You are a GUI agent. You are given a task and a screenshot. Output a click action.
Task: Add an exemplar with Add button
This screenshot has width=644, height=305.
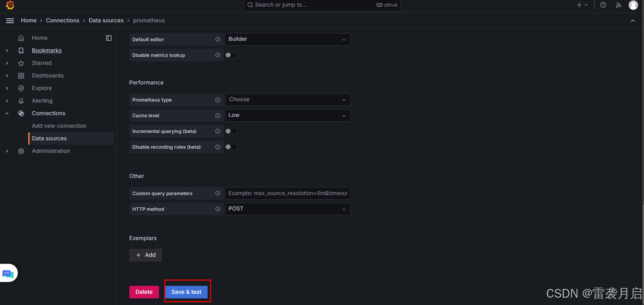tap(145, 255)
